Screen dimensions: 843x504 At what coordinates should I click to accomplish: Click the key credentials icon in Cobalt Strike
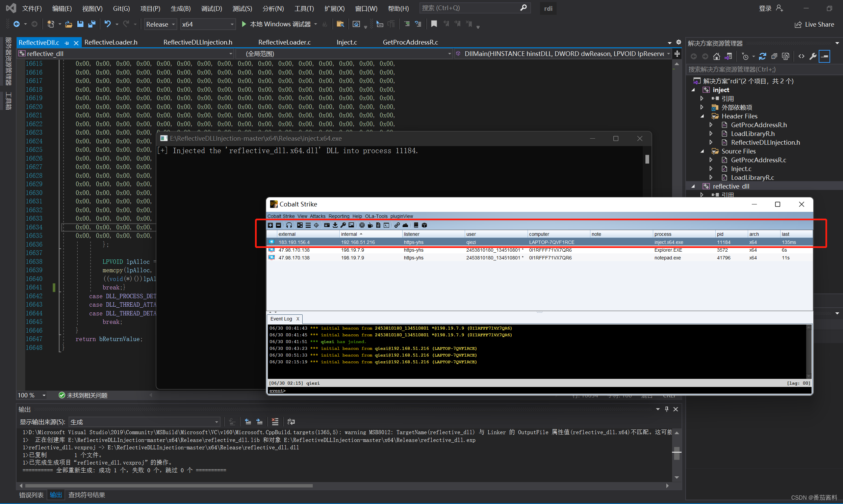(x=343, y=225)
